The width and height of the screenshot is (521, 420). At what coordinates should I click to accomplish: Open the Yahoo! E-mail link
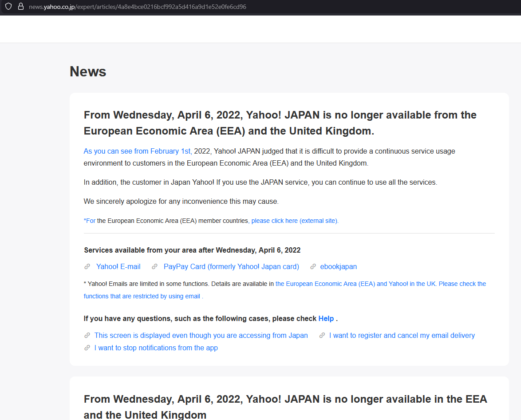click(118, 267)
